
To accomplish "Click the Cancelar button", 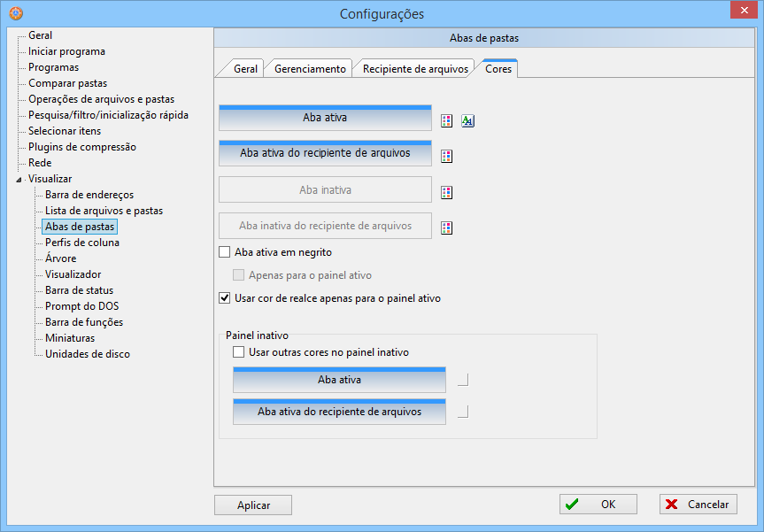I will tap(698, 505).
